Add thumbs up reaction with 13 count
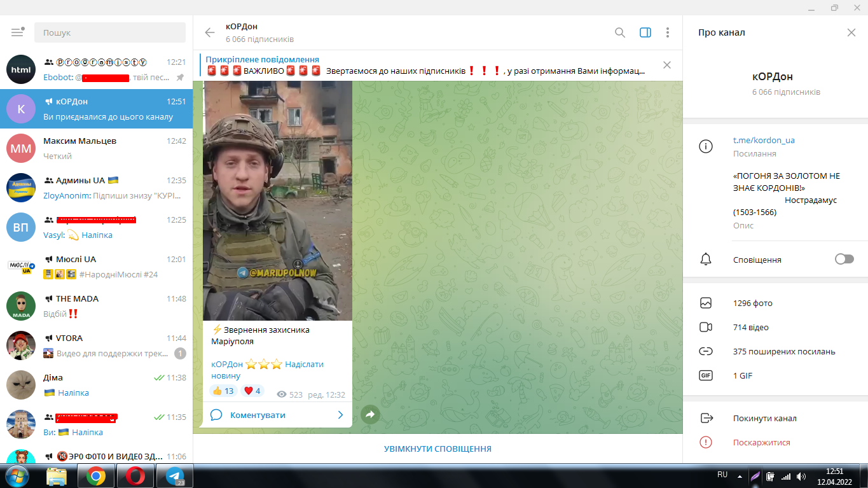This screenshot has height=488, width=868. 223,391
